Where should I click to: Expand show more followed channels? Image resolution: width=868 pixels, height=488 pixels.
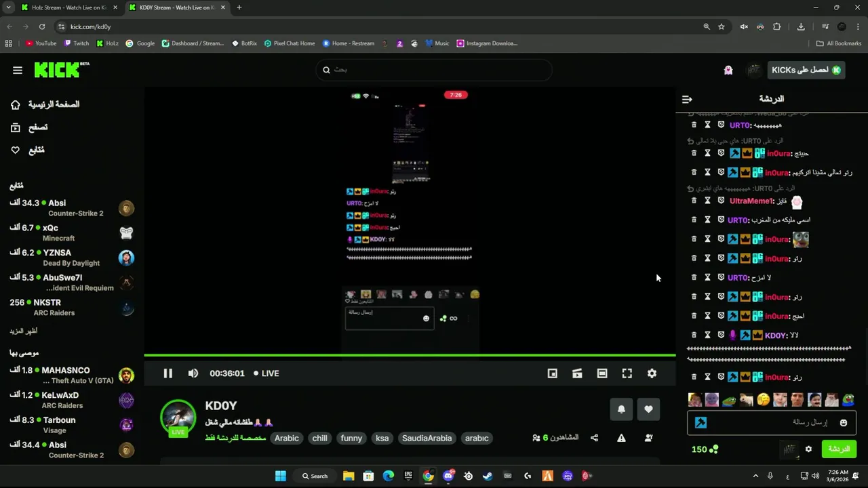click(x=24, y=331)
